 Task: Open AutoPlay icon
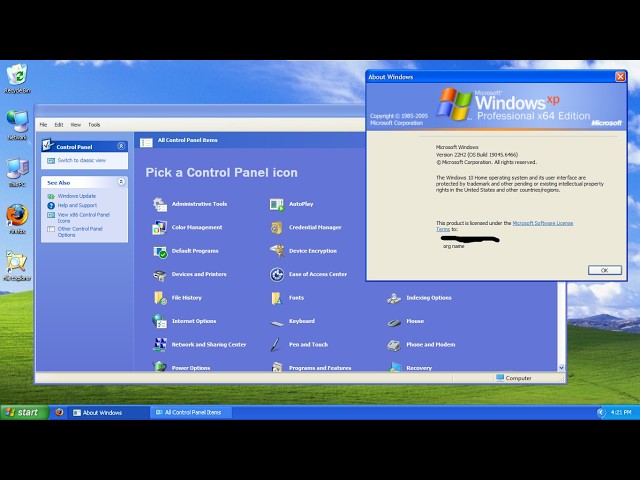(x=277, y=204)
